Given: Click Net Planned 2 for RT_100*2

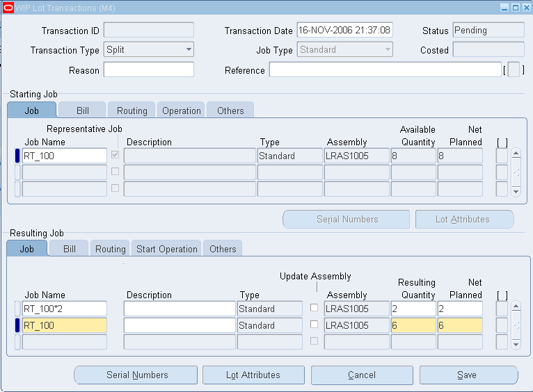Looking at the screenshot, I should coord(460,309).
